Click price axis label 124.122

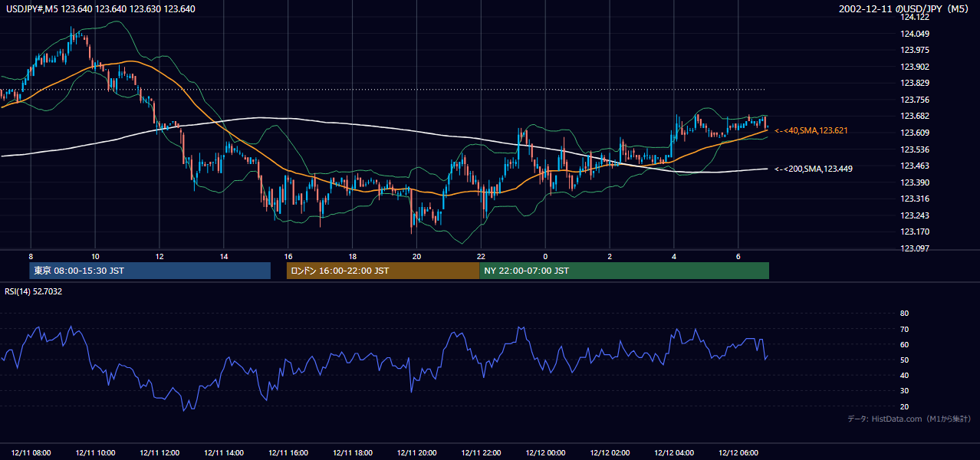[914, 18]
